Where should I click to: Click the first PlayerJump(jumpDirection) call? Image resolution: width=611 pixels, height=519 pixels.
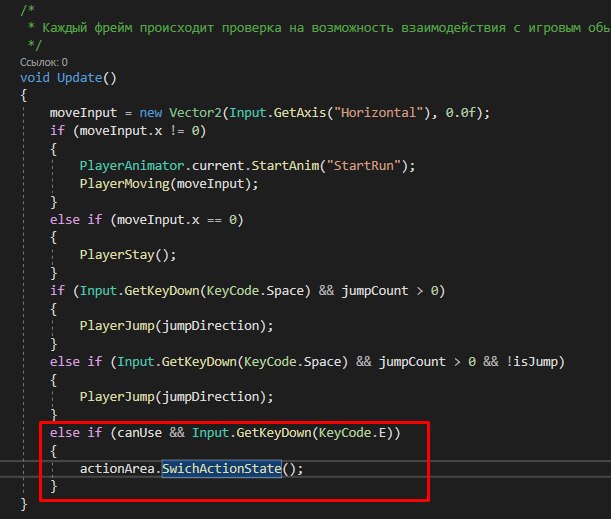[176, 326]
